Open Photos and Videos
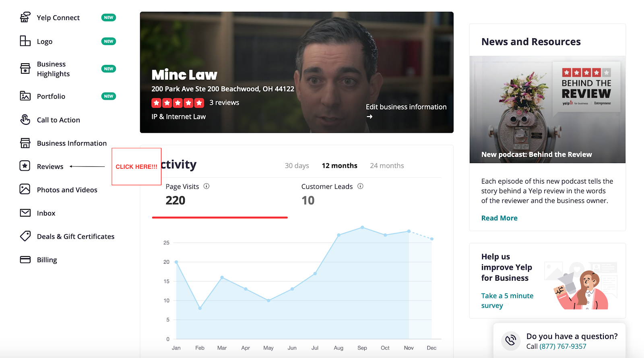644x358 pixels. [67, 190]
